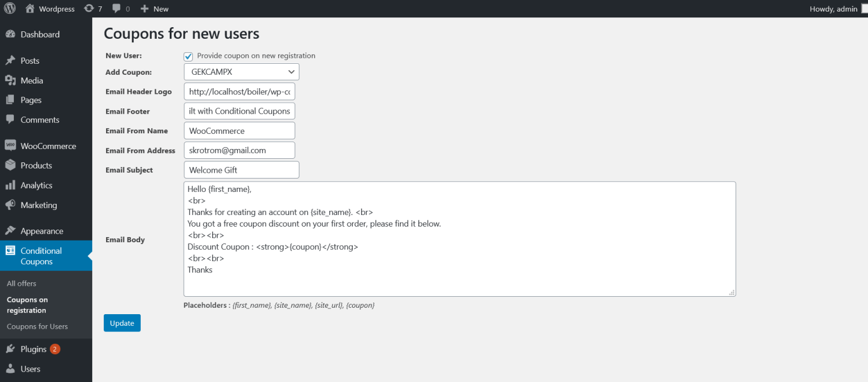Click inside the Email Body textarea

click(x=459, y=239)
